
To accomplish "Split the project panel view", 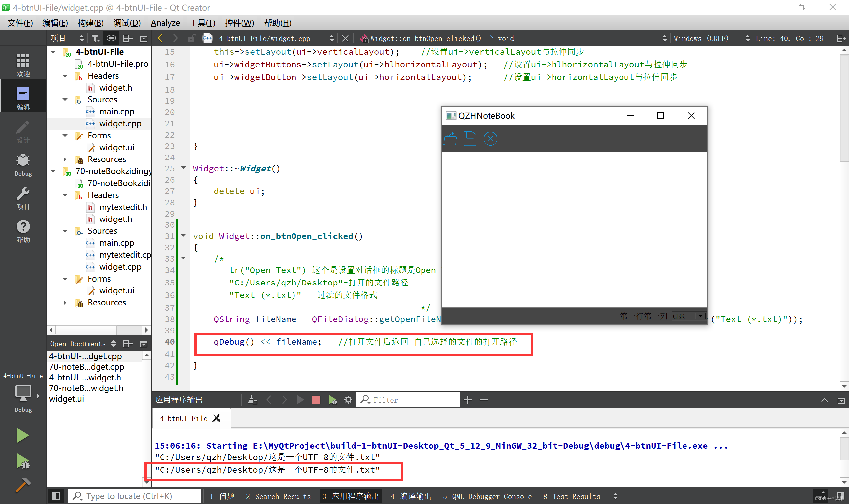I will [x=128, y=38].
